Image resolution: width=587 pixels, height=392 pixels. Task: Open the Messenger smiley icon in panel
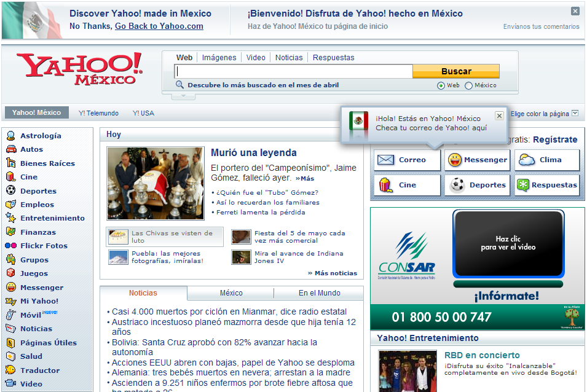454,160
